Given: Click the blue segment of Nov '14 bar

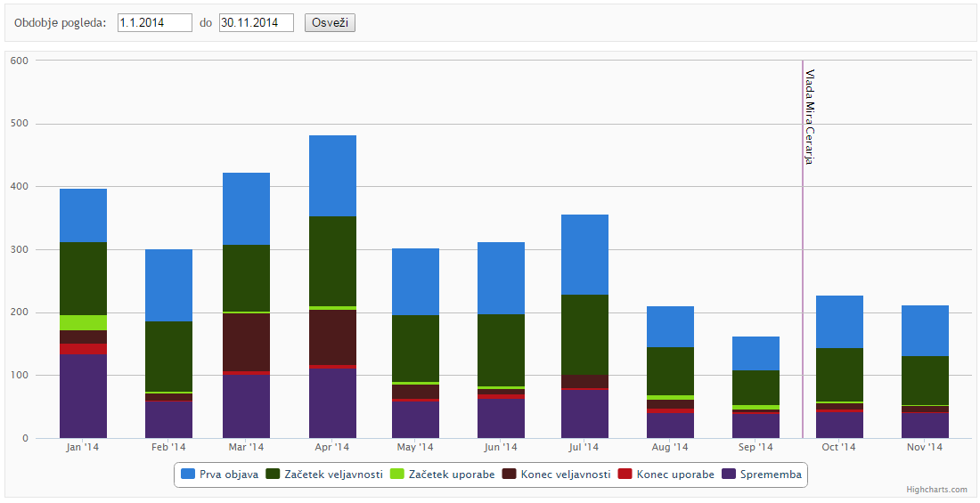Looking at the screenshot, I should [x=925, y=330].
